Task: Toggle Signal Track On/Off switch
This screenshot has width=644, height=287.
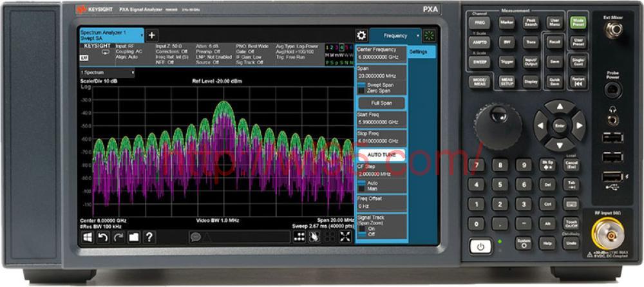Action: [x=361, y=231]
